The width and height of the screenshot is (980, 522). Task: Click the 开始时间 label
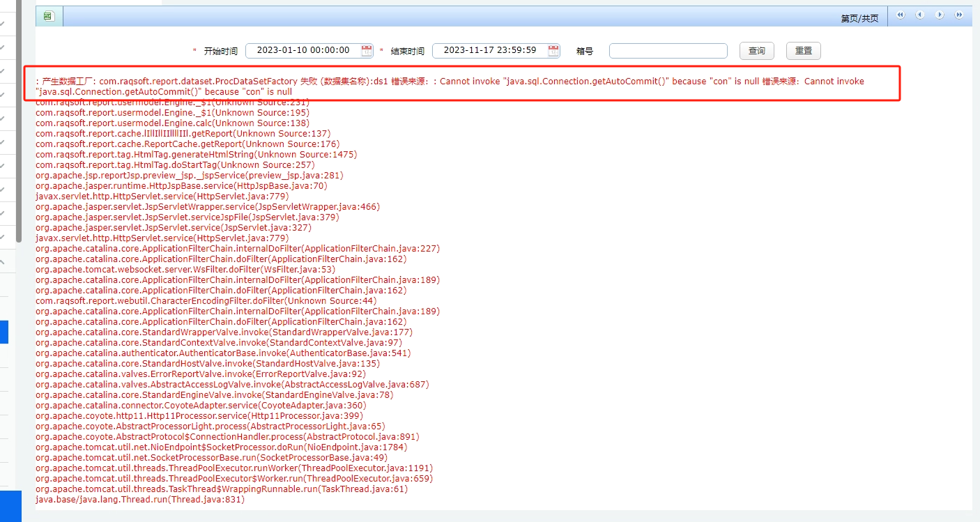click(220, 51)
